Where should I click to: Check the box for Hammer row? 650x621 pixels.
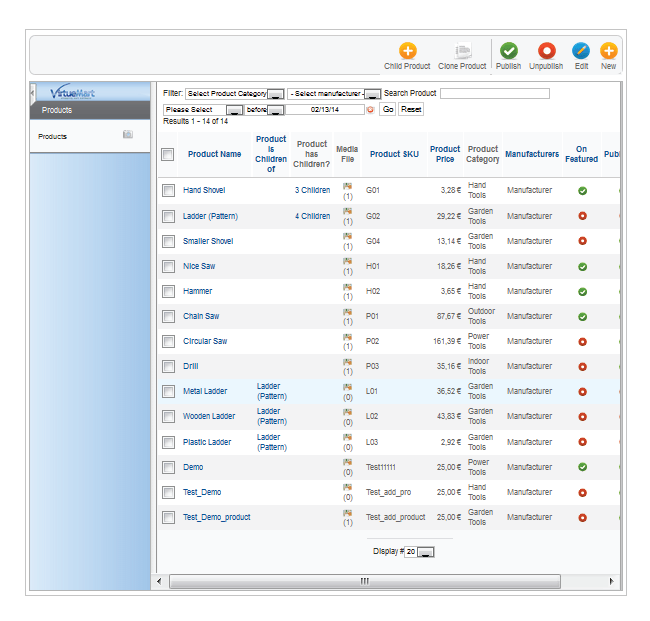[x=168, y=291]
